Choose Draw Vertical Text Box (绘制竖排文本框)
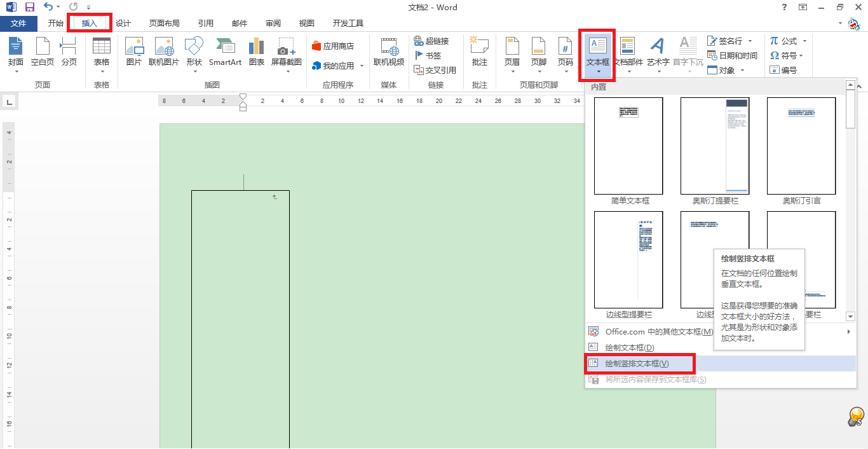This screenshot has height=449, width=868. 721,363
